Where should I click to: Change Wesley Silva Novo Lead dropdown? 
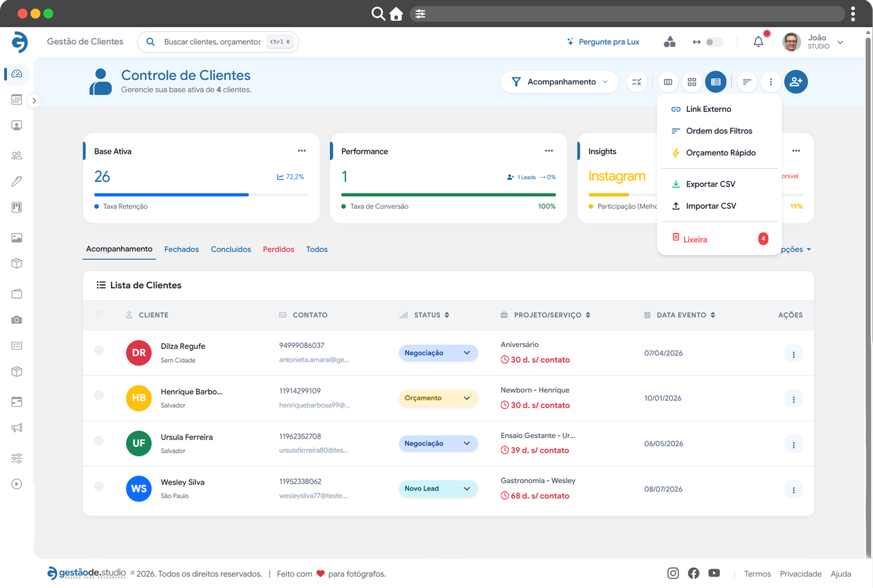438,489
